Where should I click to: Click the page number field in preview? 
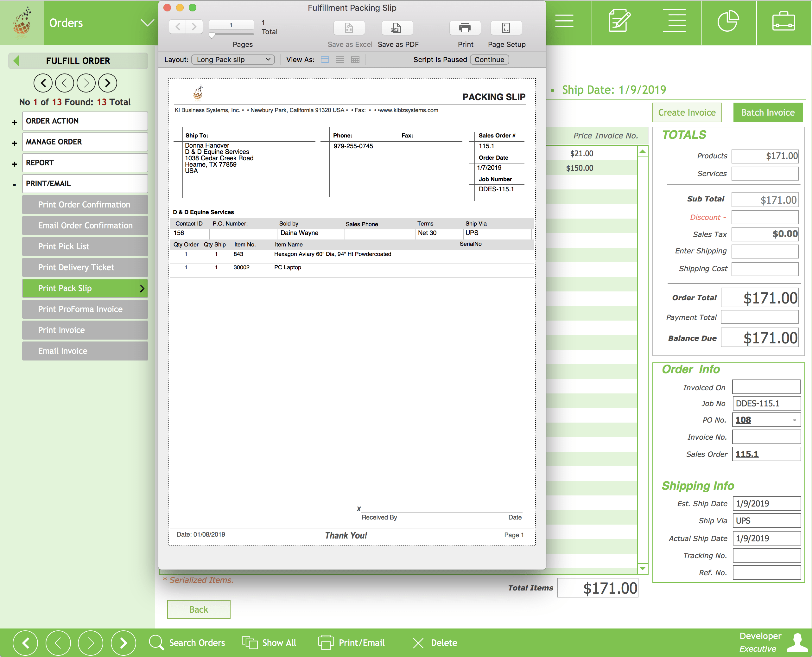tap(231, 25)
